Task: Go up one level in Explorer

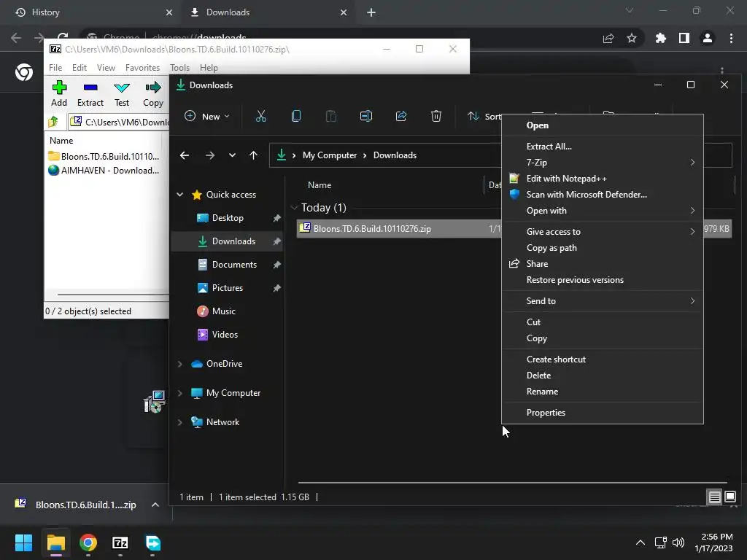Action: coord(253,155)
